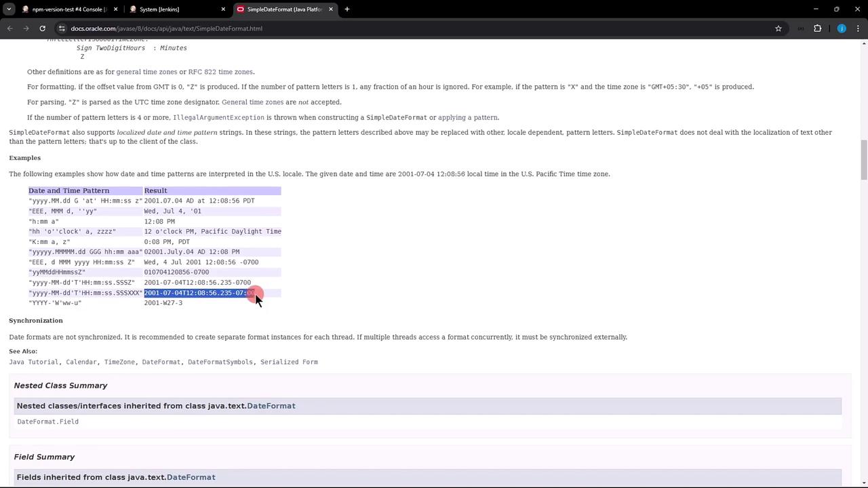The image size is (868, 488).
Task: View site information icon in address bar
Action: point(62,28)
